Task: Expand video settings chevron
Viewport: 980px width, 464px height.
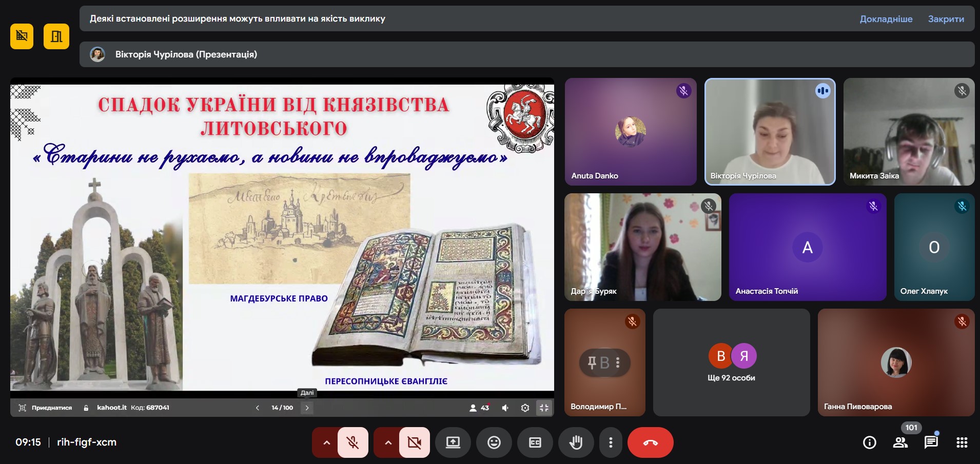Action: coord(388,442)
